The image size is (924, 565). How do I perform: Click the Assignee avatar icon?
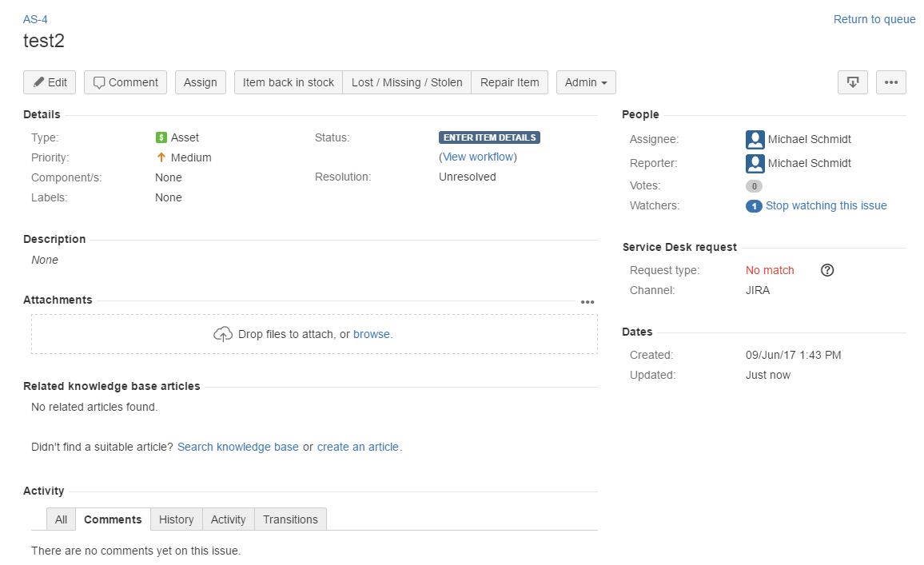coord(755,140)
